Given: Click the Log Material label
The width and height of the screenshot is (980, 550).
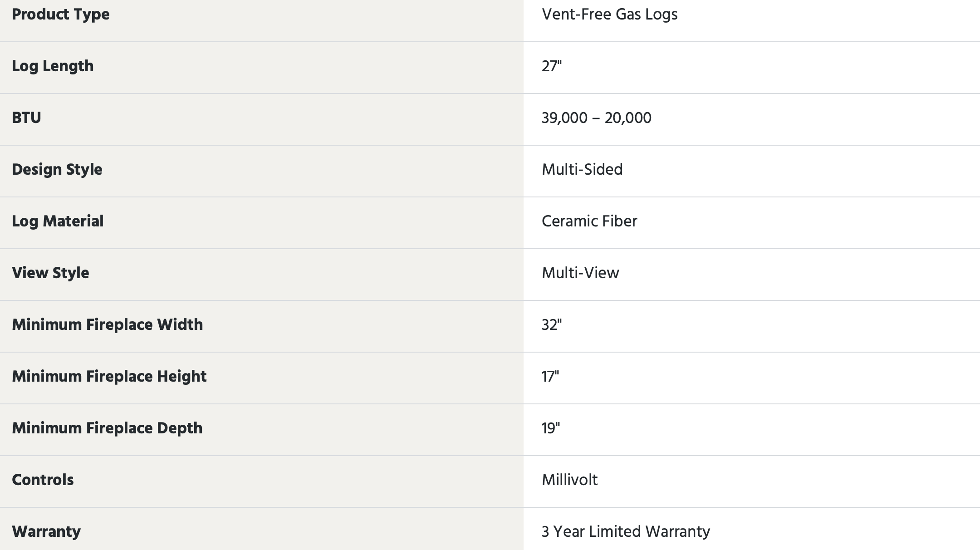Looking at the screenshot, I should coord(58,221).
